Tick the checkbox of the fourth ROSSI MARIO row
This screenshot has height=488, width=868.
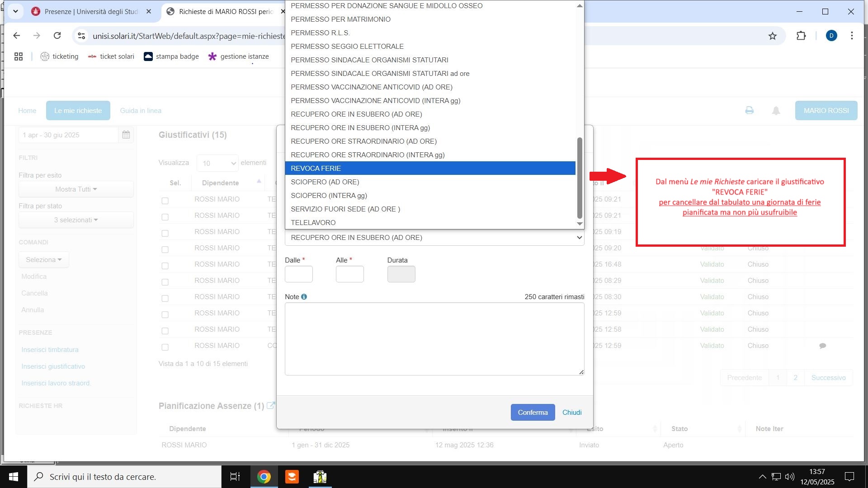coord(165,249)
